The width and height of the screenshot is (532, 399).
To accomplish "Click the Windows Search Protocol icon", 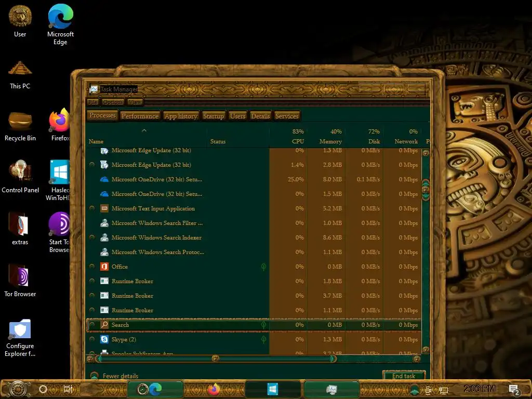I will tap(104, 252).
